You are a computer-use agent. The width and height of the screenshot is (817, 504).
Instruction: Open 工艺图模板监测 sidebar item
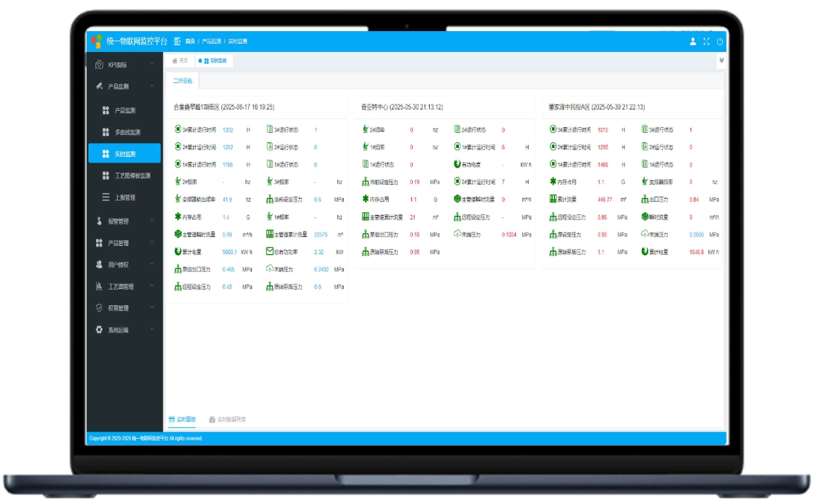(132, 176)
